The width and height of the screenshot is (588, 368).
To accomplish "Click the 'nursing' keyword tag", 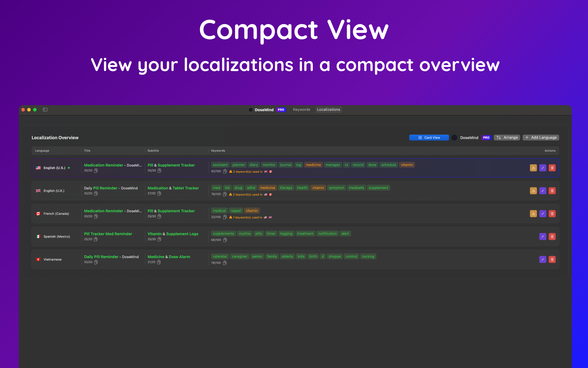I will 368,256.
